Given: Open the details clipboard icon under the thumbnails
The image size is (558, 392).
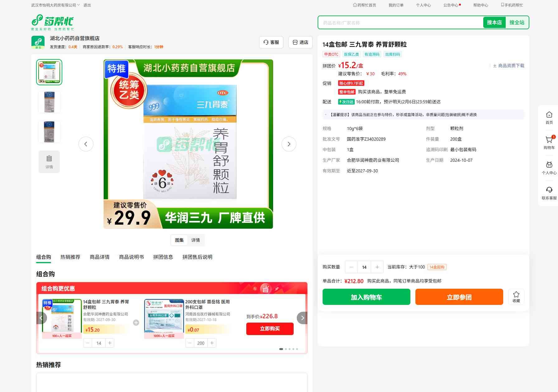Looking at the screenshot, I should pos(49,161).
